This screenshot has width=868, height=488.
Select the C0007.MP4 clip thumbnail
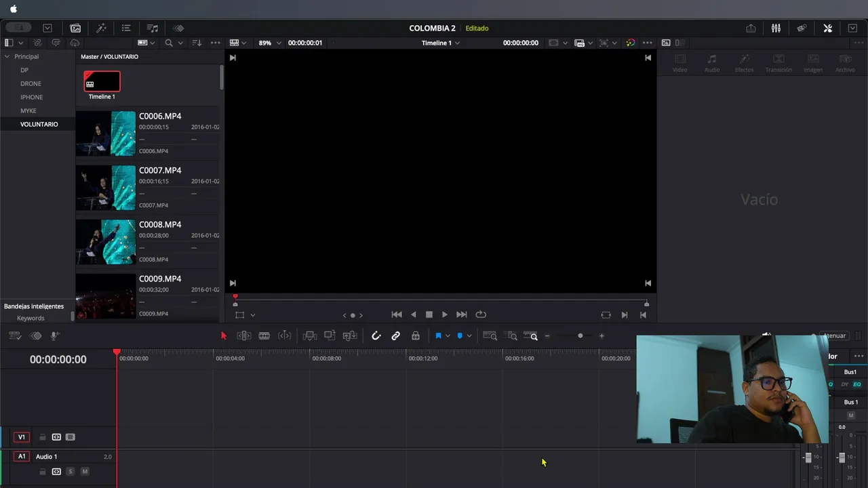point(106,188)
